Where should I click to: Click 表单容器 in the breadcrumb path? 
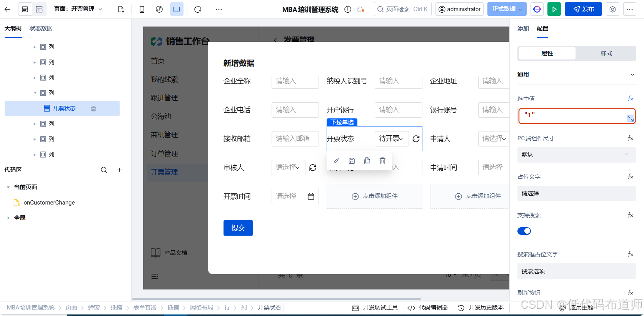click(x=145, y=308)
